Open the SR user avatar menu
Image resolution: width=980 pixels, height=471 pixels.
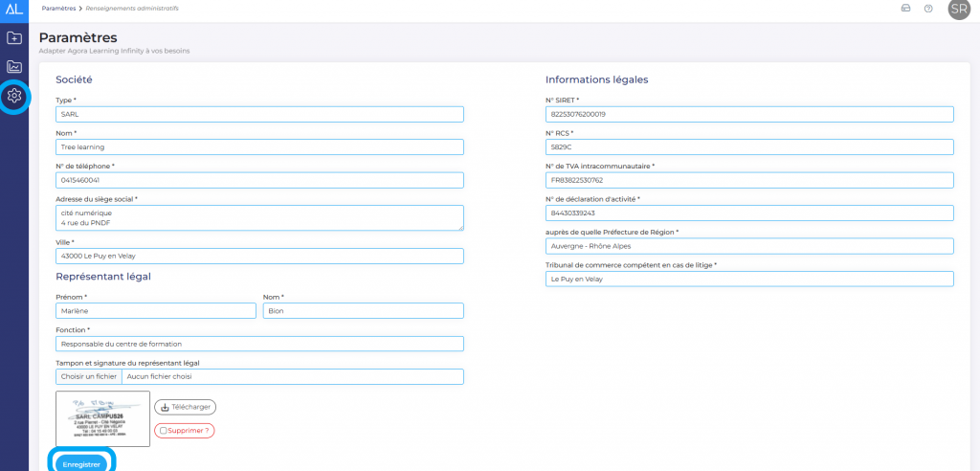958,9
